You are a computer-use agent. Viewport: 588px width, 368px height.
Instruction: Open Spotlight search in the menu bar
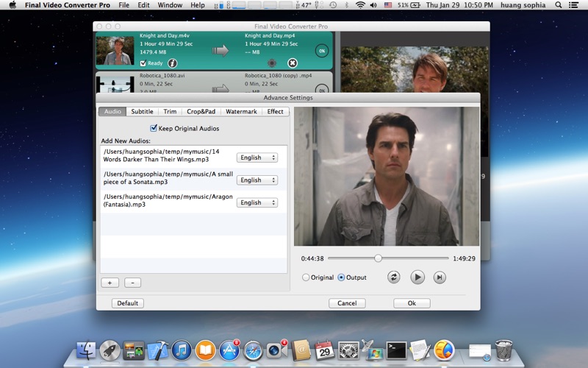[559, 5]
